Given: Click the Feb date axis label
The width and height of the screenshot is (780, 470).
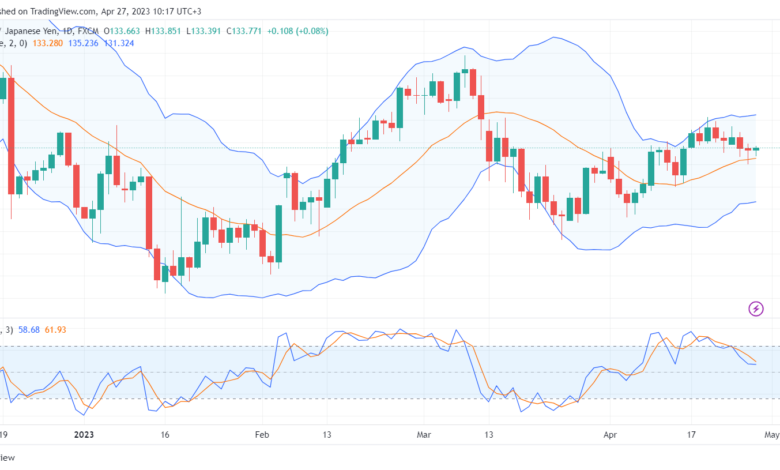Looking at the screenshot, I should pyautogui.click(x=262, y=435).
